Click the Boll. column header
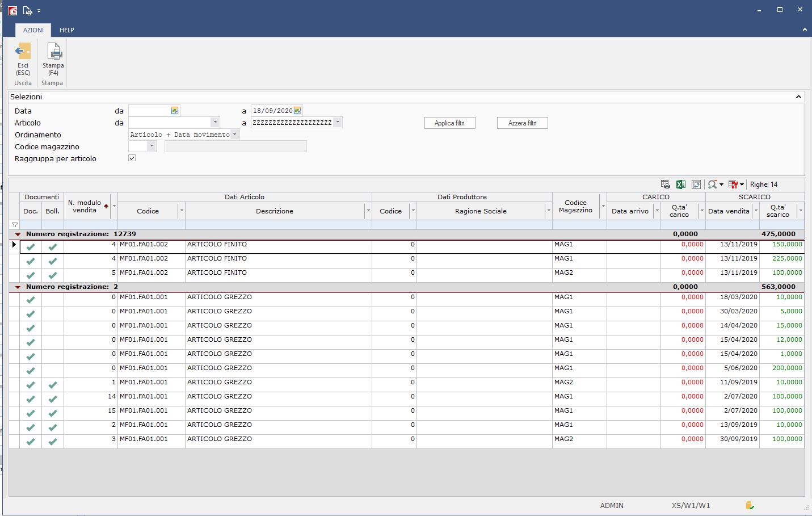Viewport: 812px width, 516px height. tap(52, 211)
